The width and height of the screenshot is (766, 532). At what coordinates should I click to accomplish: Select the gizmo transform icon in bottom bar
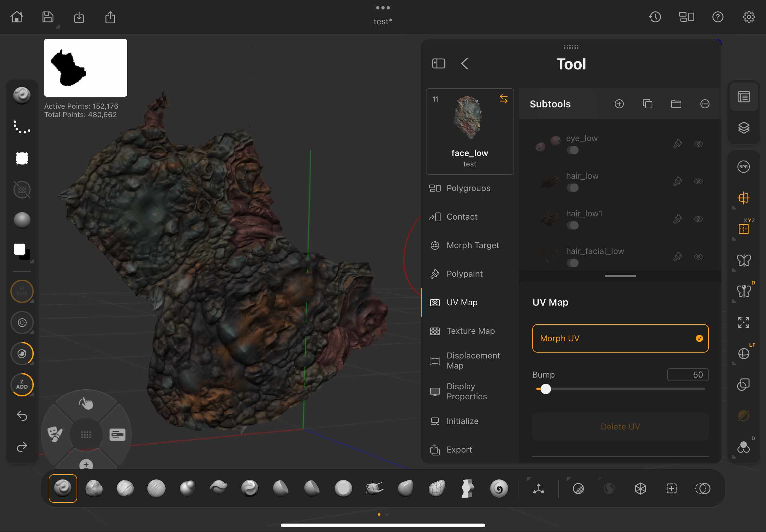[x=538, y=488]
